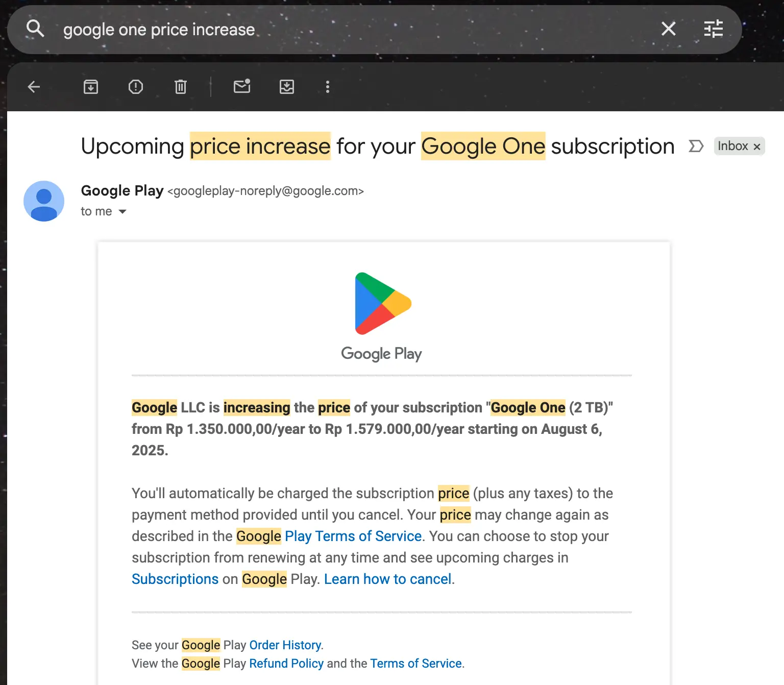Go back with the arrow icon

[x=33, y=87]
